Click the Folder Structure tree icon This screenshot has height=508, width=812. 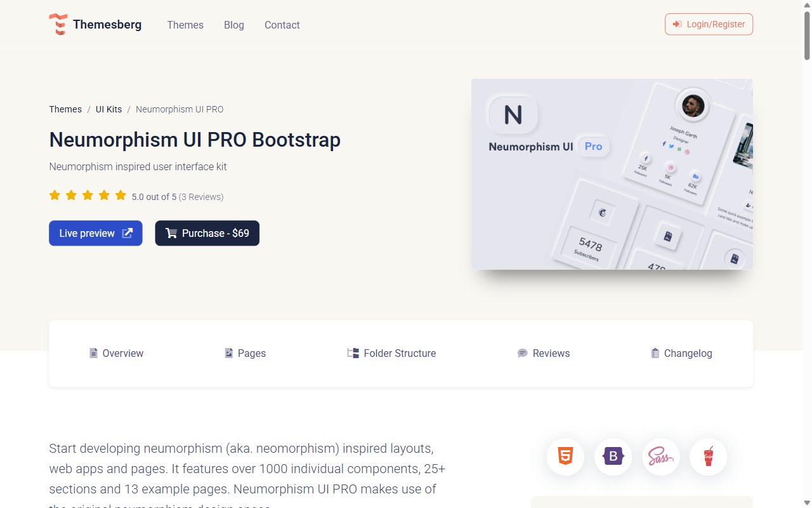click(353, 353)
